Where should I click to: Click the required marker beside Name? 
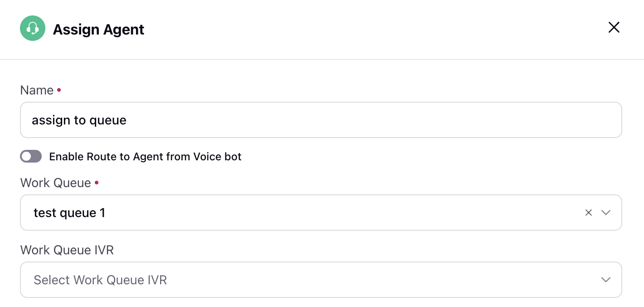59,90
